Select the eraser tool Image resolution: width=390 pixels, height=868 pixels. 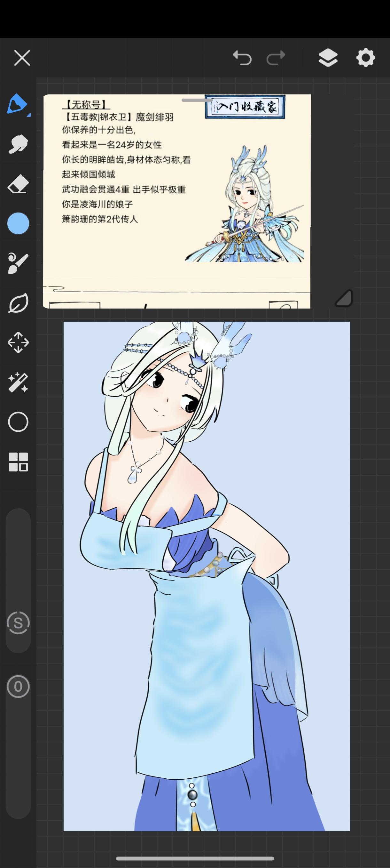click(18, 184)
